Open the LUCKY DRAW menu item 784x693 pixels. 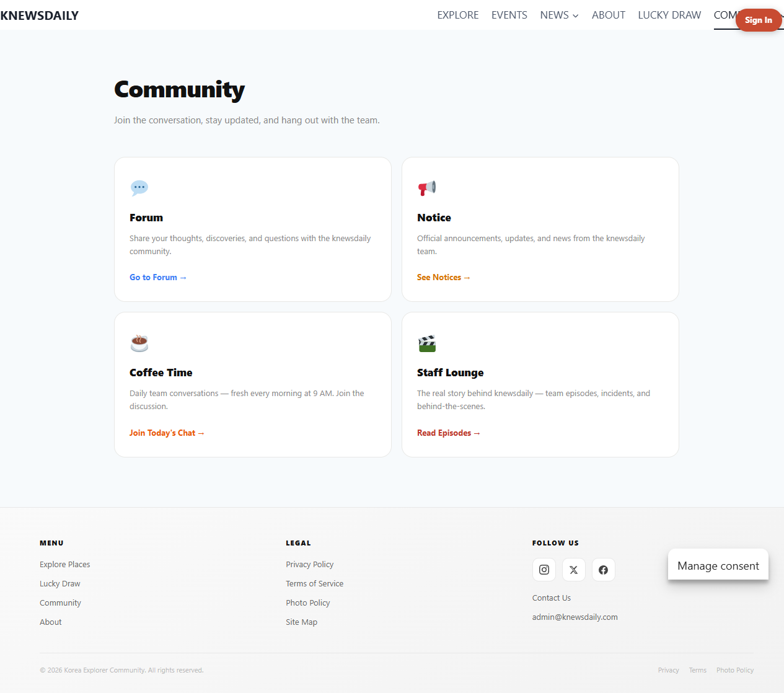669,15
